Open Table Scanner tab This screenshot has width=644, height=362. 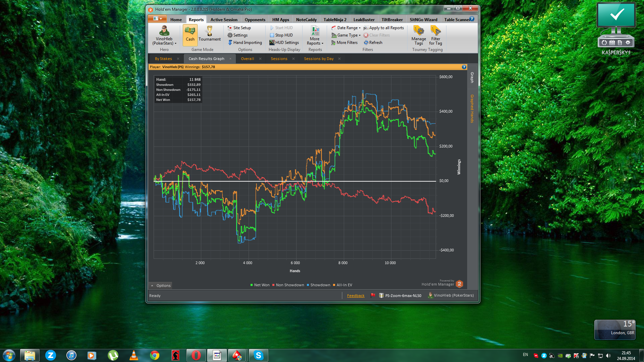457,20
